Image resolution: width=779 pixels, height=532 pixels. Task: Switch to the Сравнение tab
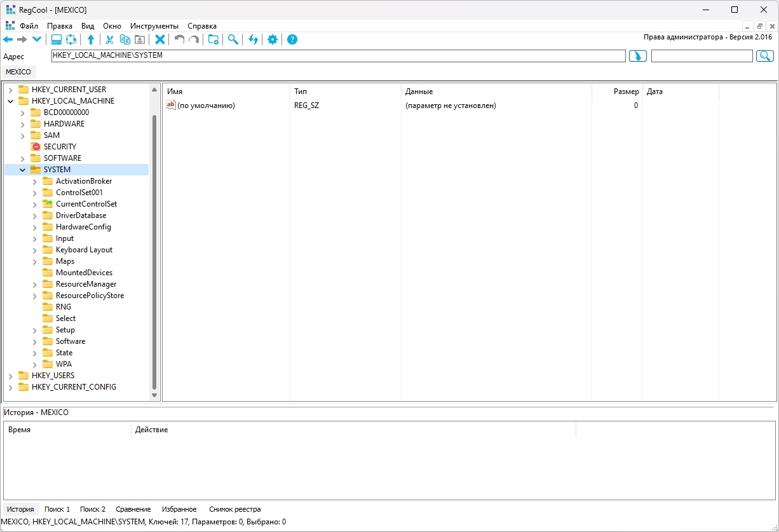click(133, 509)
